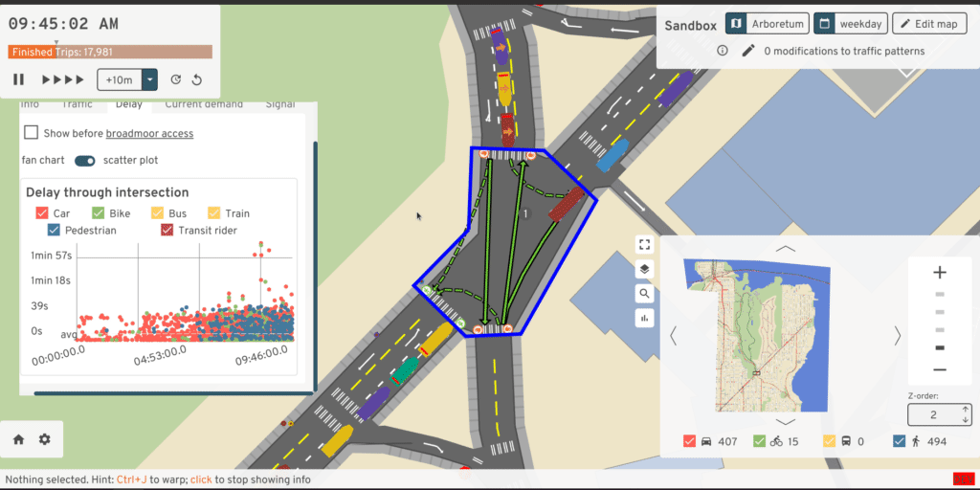The height and width of the screenshot is (490, 980).
Task: Click the Edit map button
Action: point(928,24)
